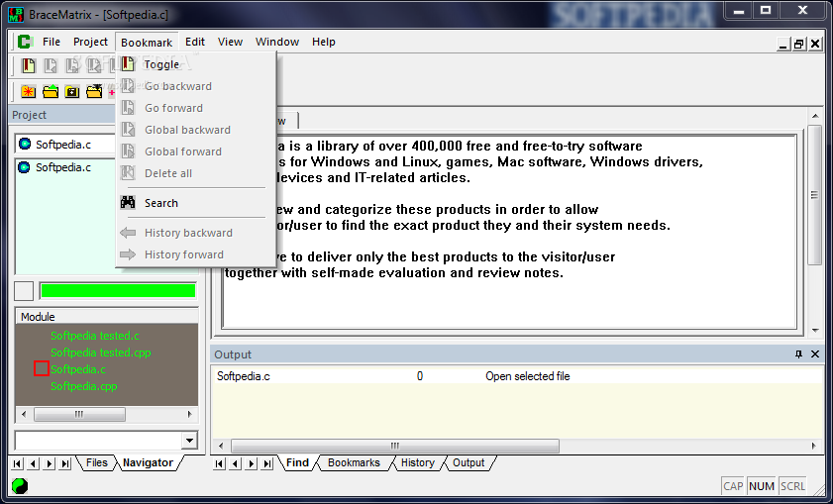Select Softpedia tested.c in Module list
Viewport: 833px width, 504px height.
[95, 336]
